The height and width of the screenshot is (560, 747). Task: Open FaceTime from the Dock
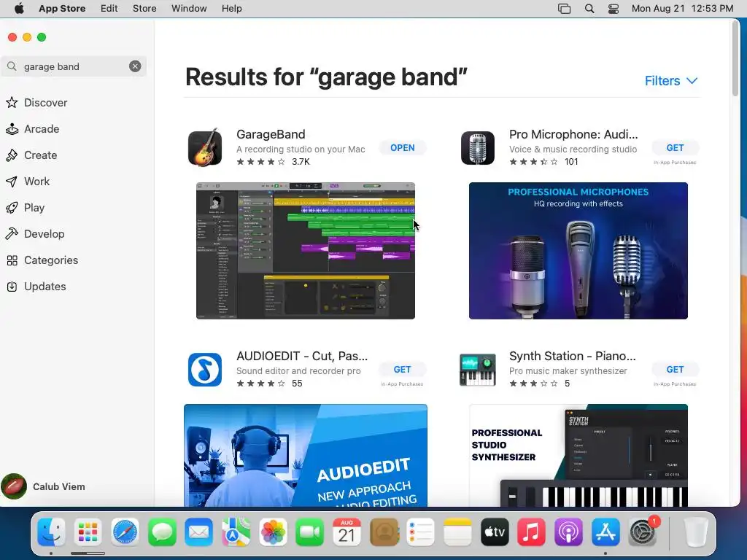309,532
